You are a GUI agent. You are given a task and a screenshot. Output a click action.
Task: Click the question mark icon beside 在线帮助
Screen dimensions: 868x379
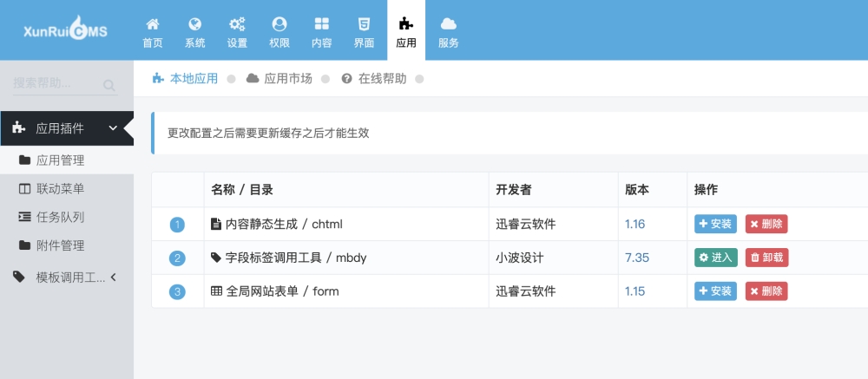click(346, 79)
